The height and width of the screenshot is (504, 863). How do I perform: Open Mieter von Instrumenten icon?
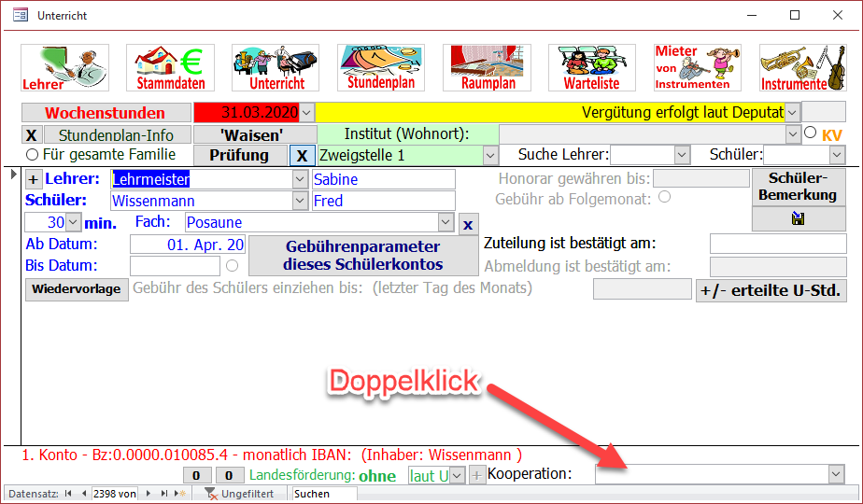click(x=697, y=67)
